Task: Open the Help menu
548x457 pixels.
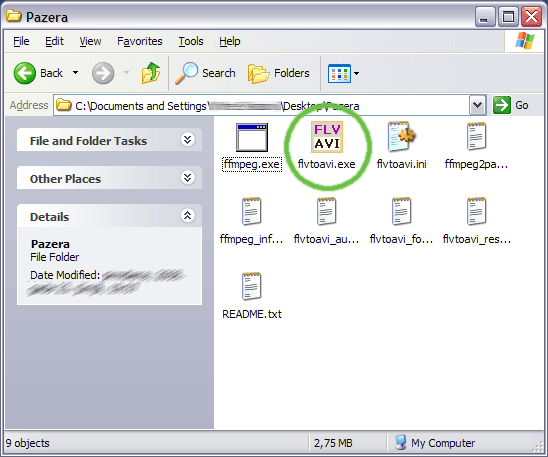Action: [x=230, y=41]
